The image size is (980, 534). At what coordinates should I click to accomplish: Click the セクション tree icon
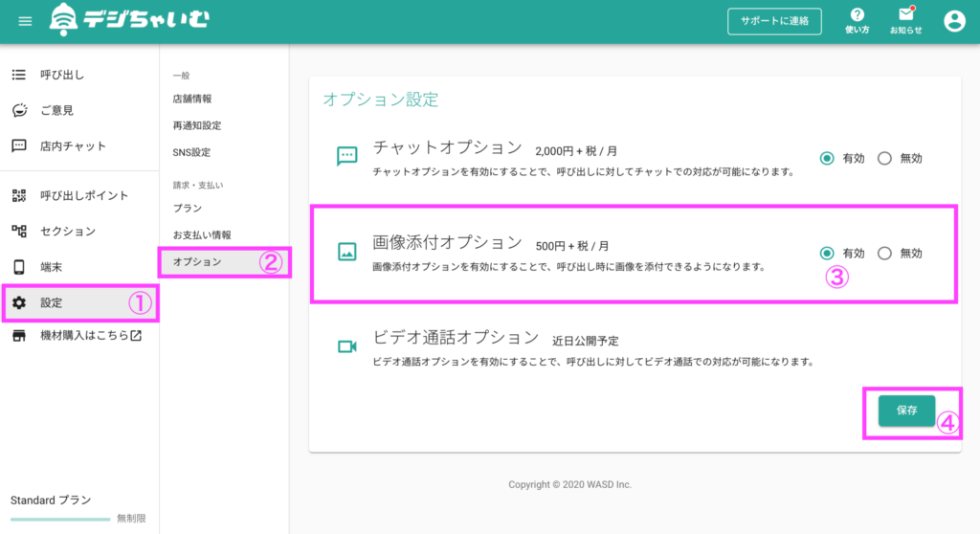[19, 232]
